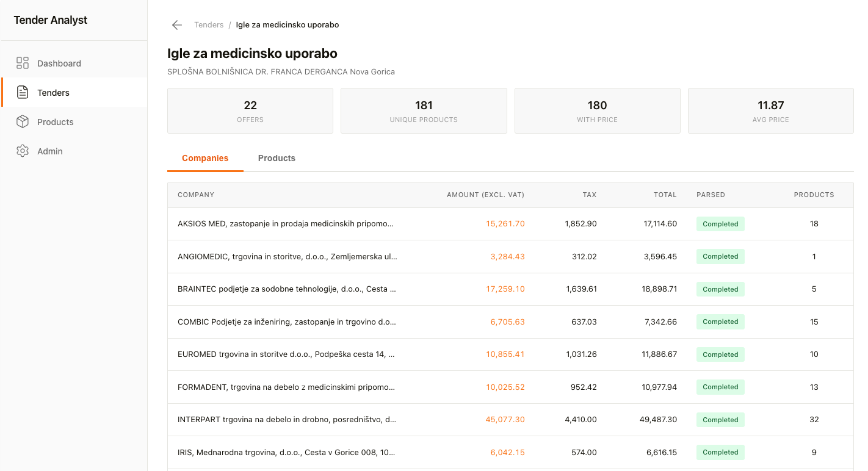Screen dimensions: 868x471
Task: Sort by the Tax column header
Action: [590, 195]
